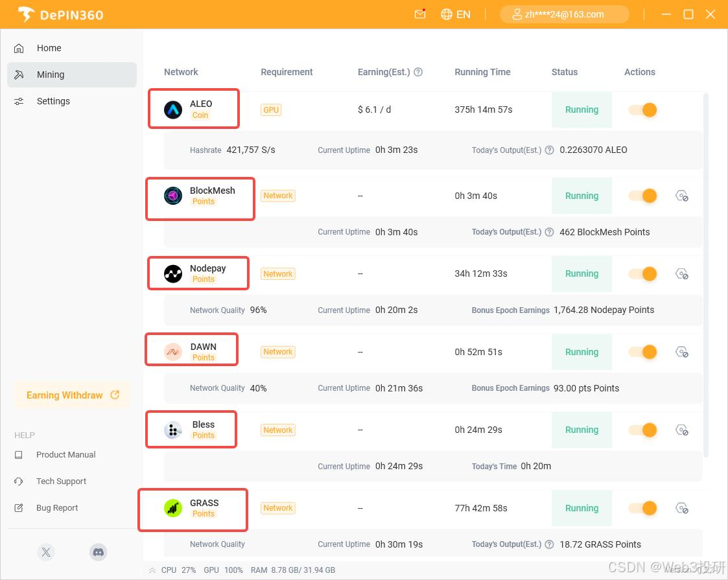Click the sidebar Mining pickaxe icon
The height and width of the screenshot is (580, 728).
click(19, 75)
